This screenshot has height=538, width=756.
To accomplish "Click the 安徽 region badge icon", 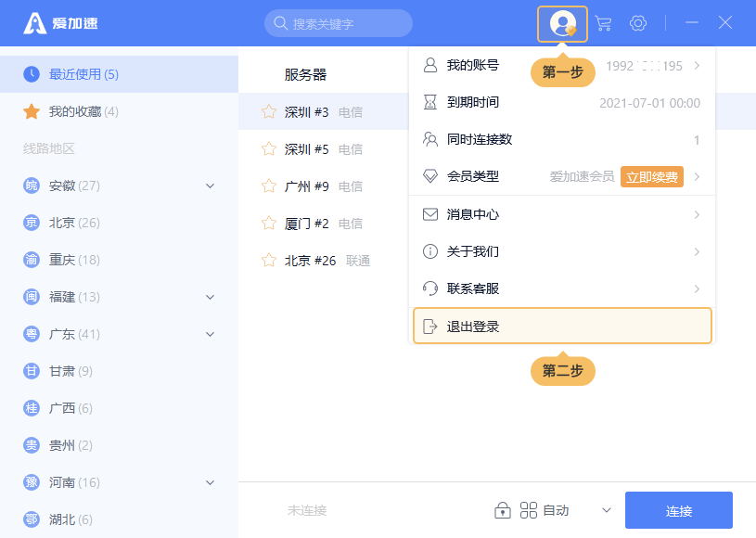I will pos(32,186).
